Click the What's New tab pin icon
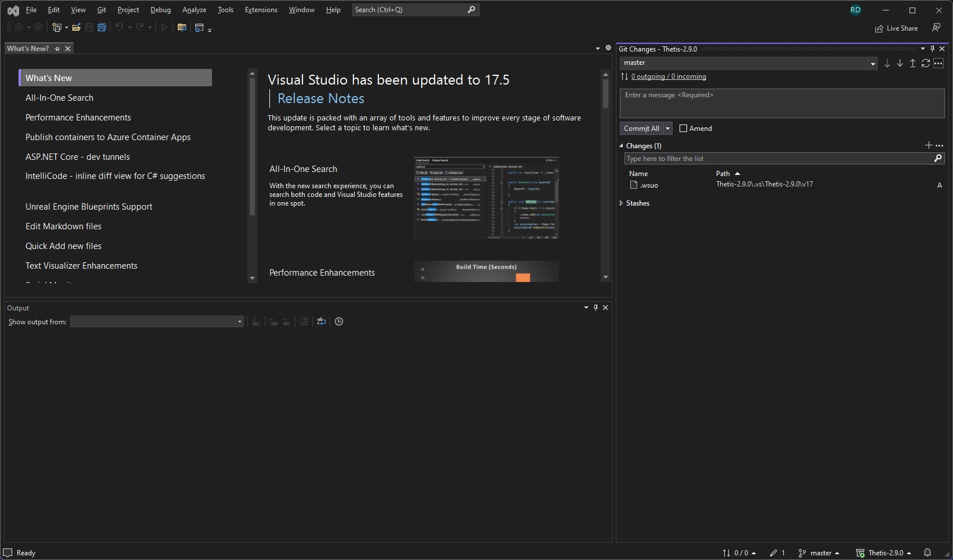The height and width of the screenshot is (560, 953). 57,49
